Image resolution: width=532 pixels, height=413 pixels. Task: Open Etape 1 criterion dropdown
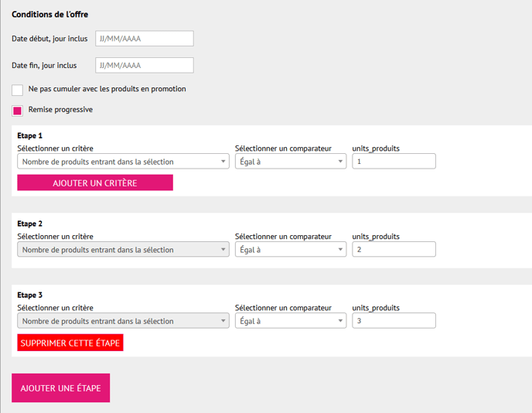123,162
